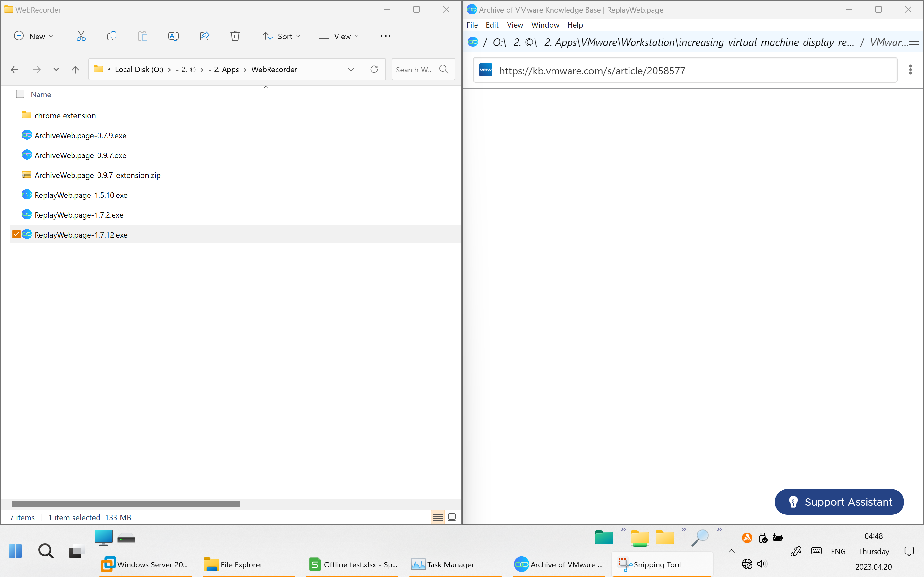Open the Window menu in ReplayWeb.page
Viewport: 924px width, 577px height.
(545, 25)
